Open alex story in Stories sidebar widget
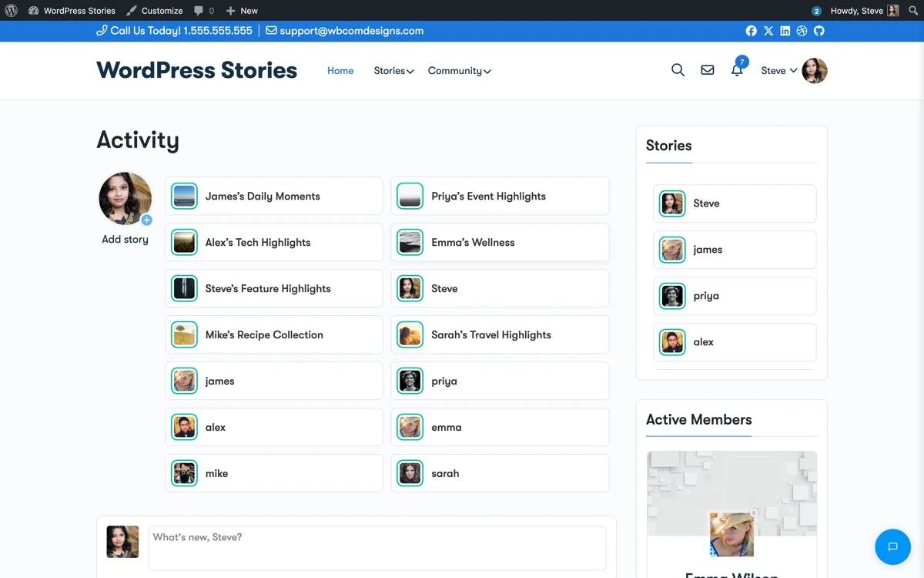Viewport: 924px width, 578px height. pyautogui.click(x=735, y=342)
